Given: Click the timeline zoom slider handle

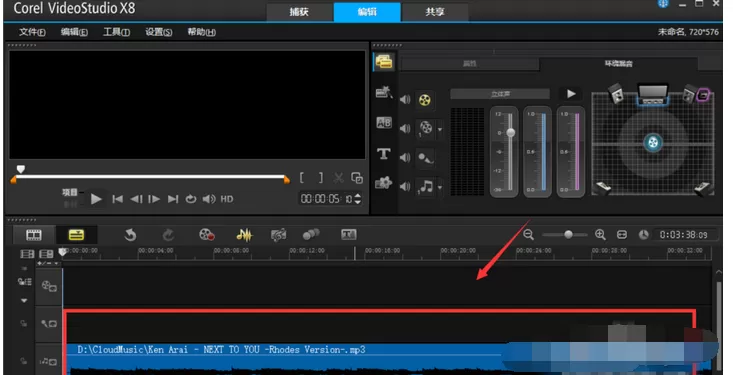Looking at the screenshot, I should click(568, 235).
